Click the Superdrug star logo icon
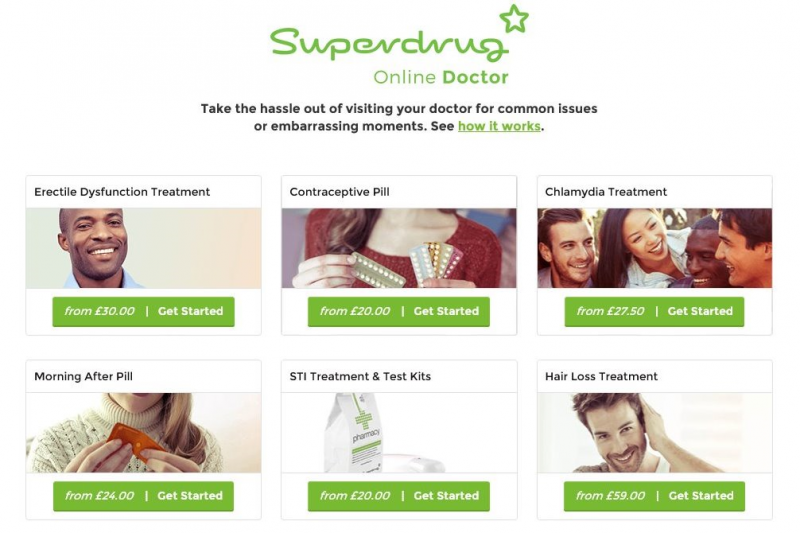Screen dimensions: 800x533 514,18
